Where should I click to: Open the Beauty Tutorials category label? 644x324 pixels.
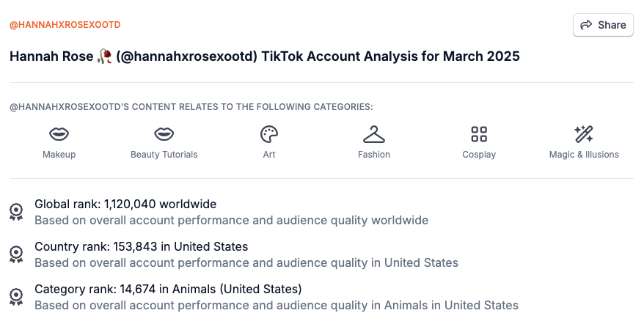(x=164, y=155)
